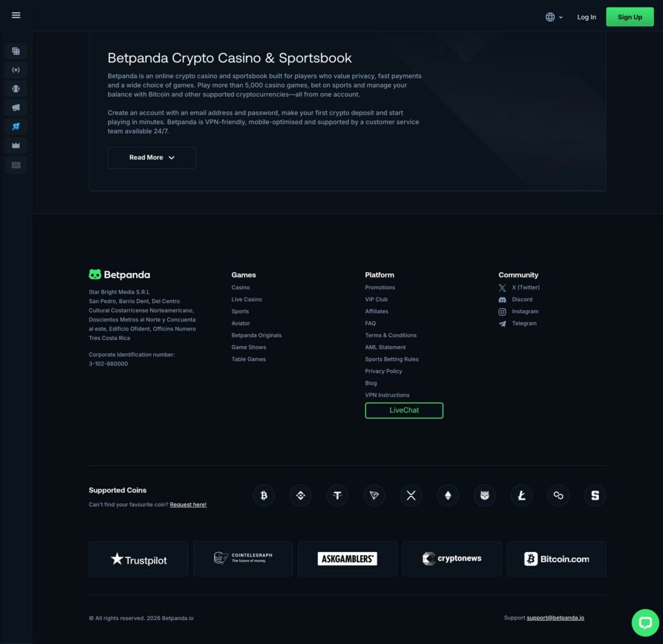This screenshot has height=644, width=663.
Task: Expand the Read More section
Action: (x=152, y=158)
